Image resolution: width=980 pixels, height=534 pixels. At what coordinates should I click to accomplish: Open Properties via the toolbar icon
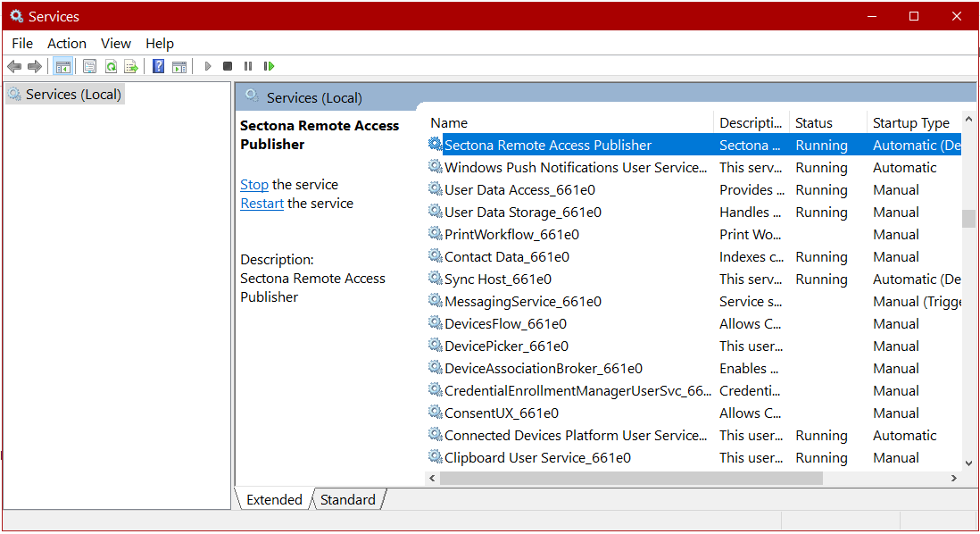coord(89,66)
